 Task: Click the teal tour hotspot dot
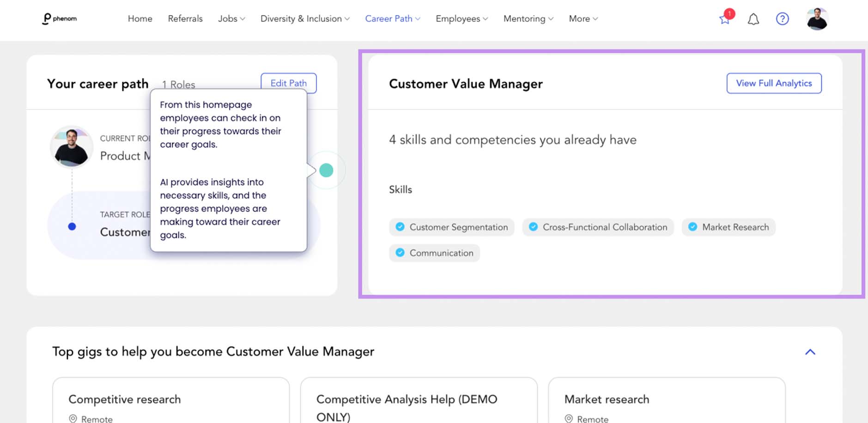pos(326,170)
